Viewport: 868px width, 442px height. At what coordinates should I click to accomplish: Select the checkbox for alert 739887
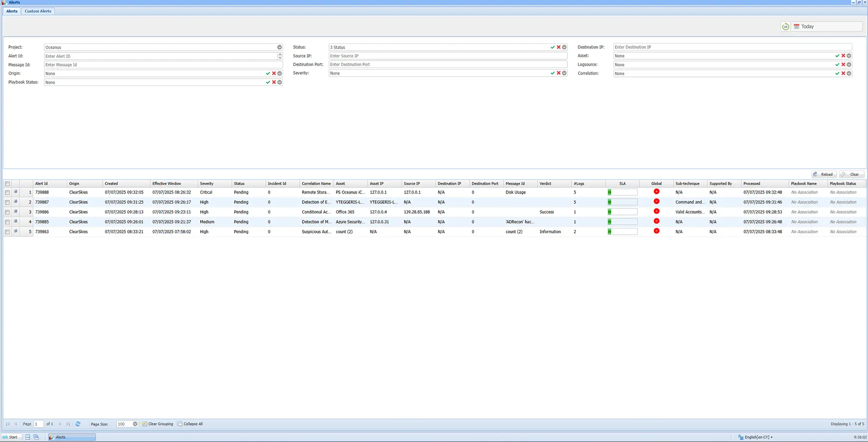tap(7, 202)
